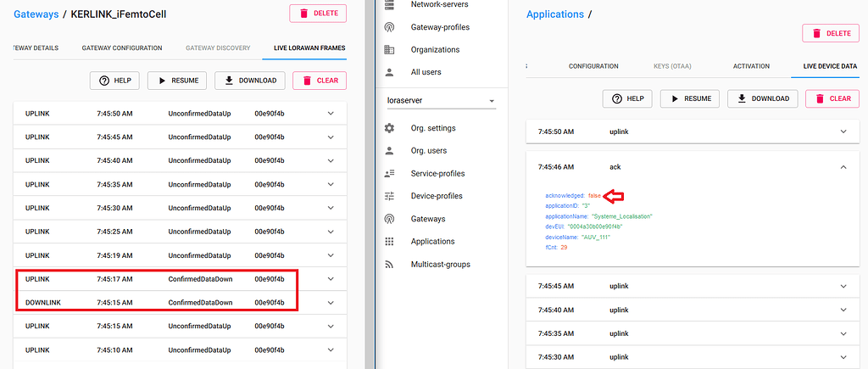
Task: Open Service-profiles from the sidebar
Action: point(438,173)
